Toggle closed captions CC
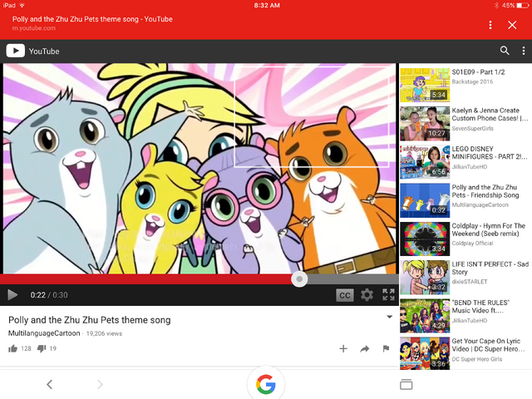The height and width of the screenshot is (399, 532). (x=345, y=295)
